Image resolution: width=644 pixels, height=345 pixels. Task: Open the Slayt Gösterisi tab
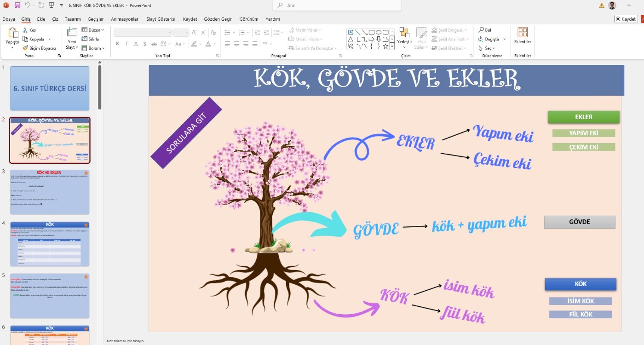click(161, 19)
